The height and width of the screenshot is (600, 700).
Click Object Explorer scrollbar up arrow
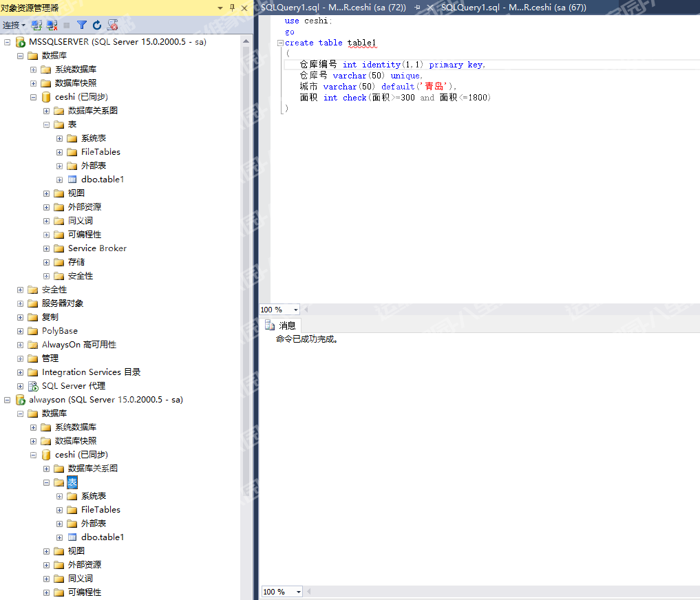click(x=246, y=40)
